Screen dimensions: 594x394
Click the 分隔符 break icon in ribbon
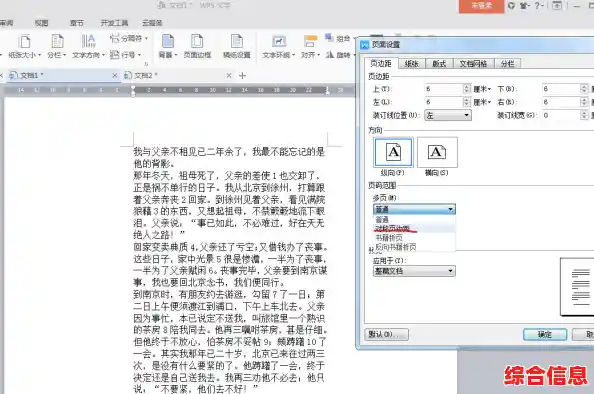coord(114,38)
